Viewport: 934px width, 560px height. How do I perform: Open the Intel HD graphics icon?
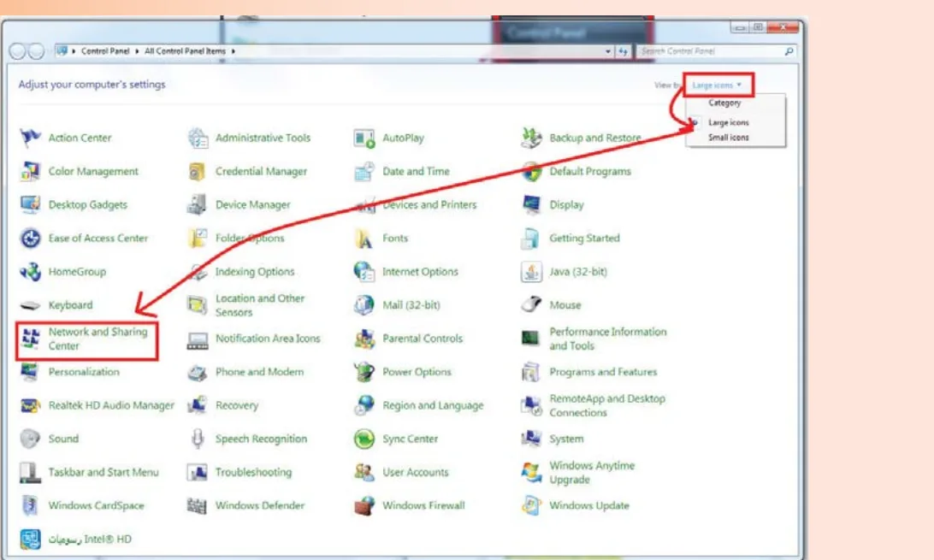pos(30,539)
